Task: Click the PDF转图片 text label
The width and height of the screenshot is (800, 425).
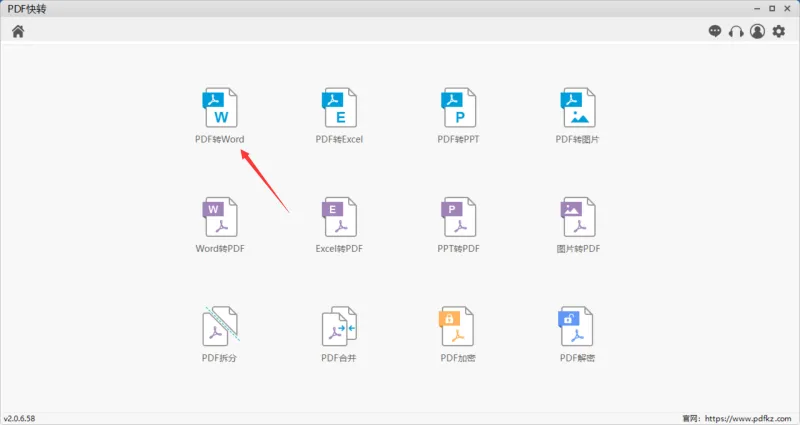Action: [x=578, y=139]
